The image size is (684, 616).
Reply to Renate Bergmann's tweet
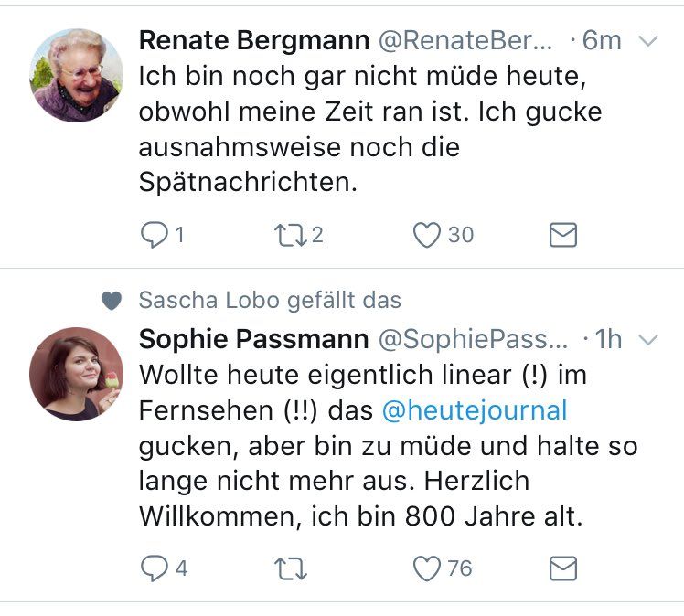click(x=152, y=235)
